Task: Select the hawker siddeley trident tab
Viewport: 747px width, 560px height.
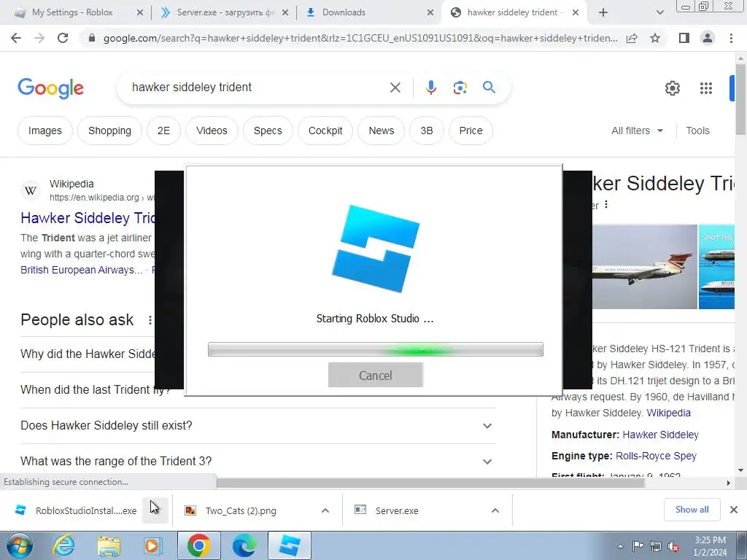Action: 514,13
